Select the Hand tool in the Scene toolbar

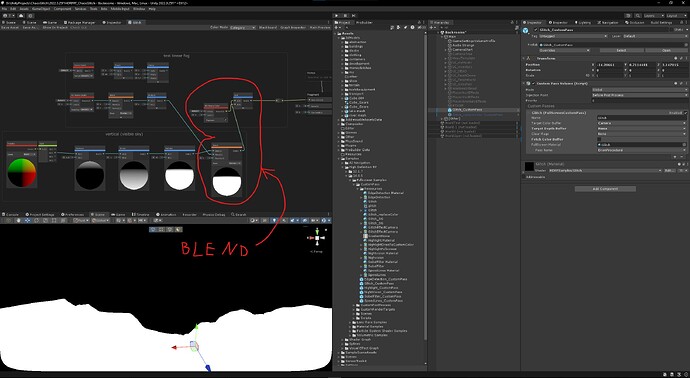pyautogui.click(x=18, y=220)
